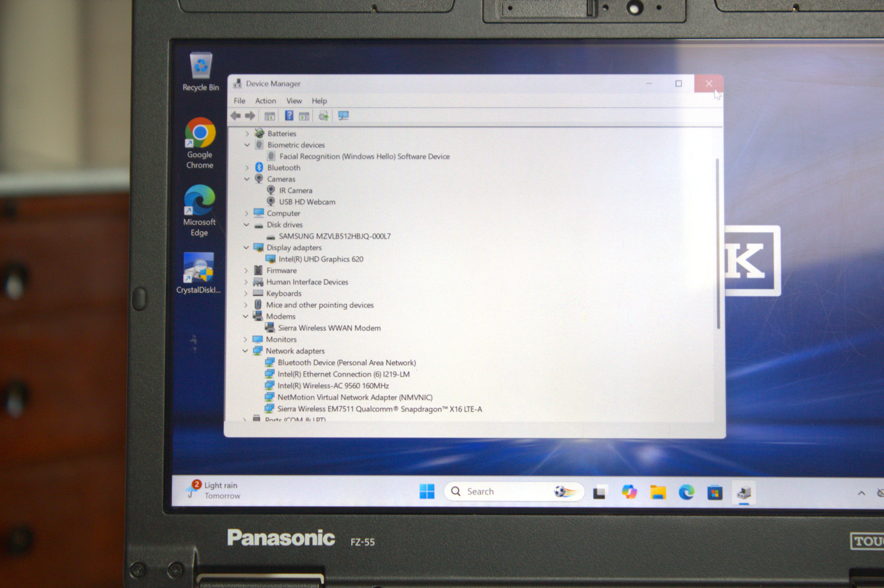Open Copilot from the taskbar
Screen dimensions: 884x588
tap(629, 492)
